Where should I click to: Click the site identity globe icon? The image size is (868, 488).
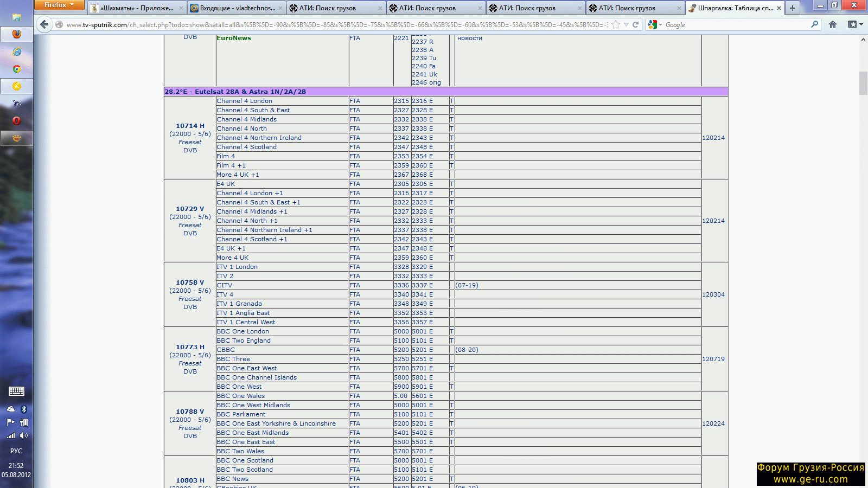59,24
